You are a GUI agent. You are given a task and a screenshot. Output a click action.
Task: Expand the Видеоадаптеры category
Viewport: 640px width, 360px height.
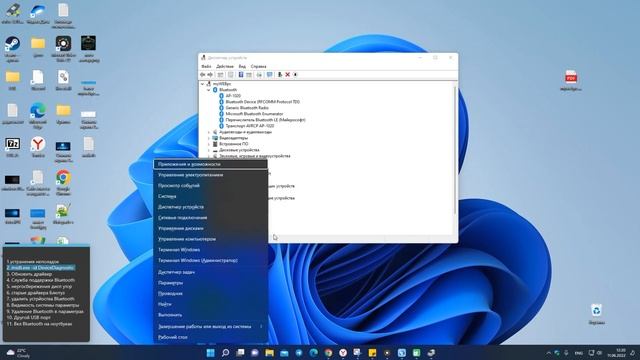point(209,138)
